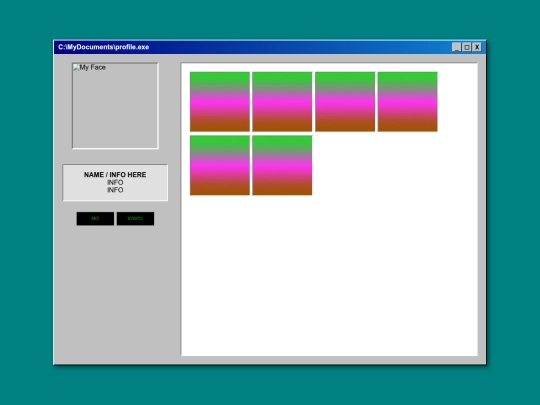540x405 pixels.
Task: Select the fourth gradient tile in top row
Action: [x=408, y=102]
